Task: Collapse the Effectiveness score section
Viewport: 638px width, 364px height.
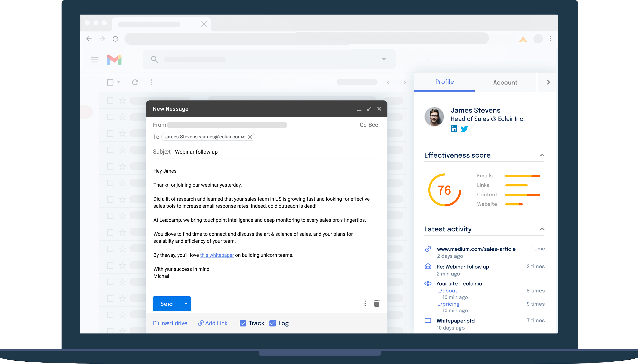Action: pos(542,155)
